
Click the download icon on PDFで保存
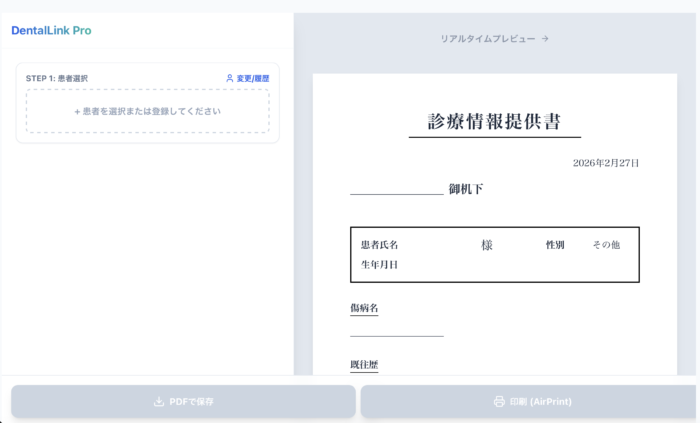158,402
